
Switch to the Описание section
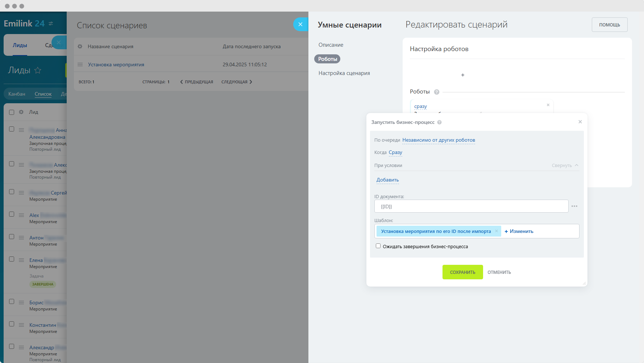click(331, 45)
